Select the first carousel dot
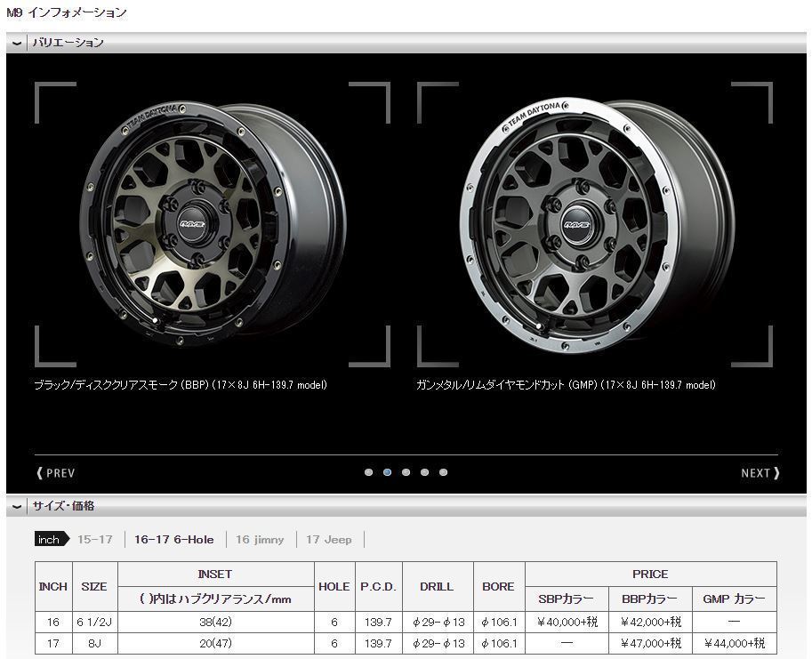Viewport: 812px width, 659px height. pos(369,472)
